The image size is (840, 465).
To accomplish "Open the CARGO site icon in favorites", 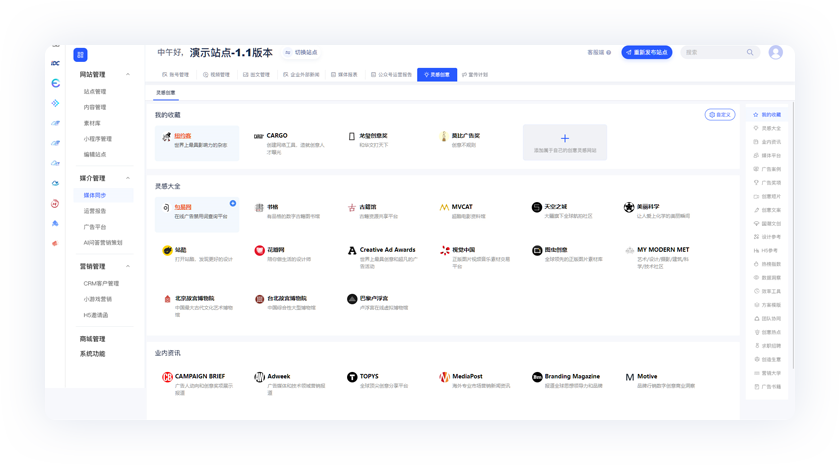I will pos(258,137).
